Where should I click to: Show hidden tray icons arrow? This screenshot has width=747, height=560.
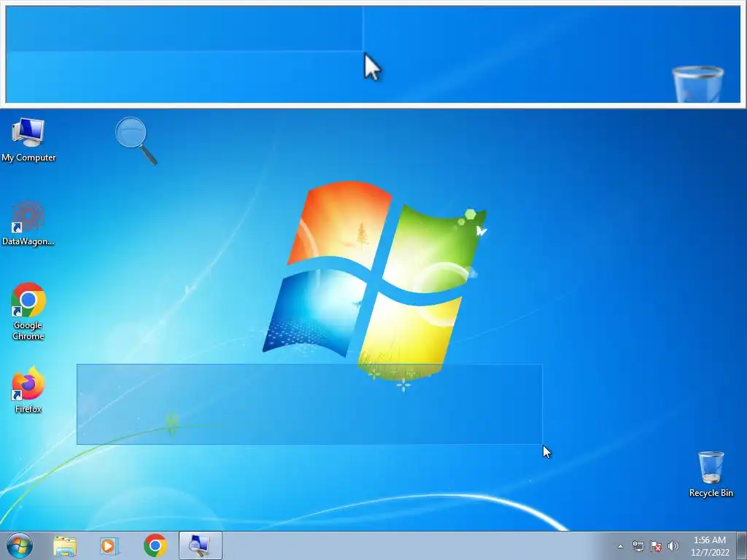point(620,546)
